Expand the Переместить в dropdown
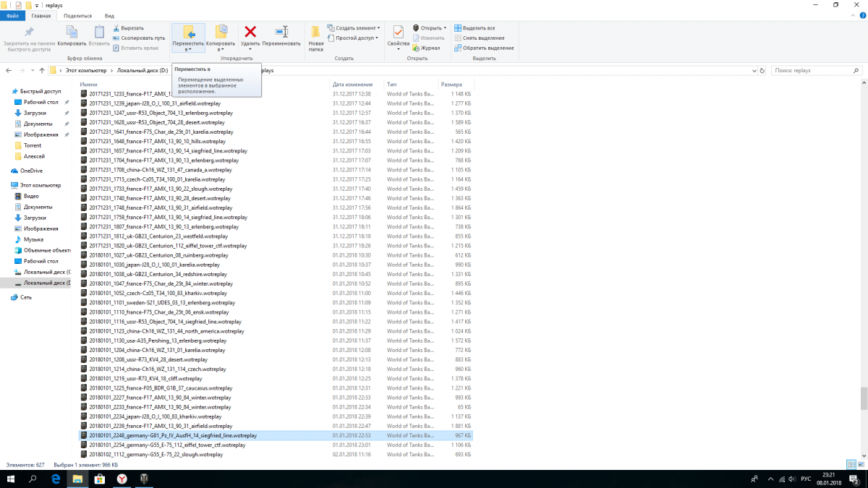The width and height of the screenshot is (868, 488). [188, 47]
